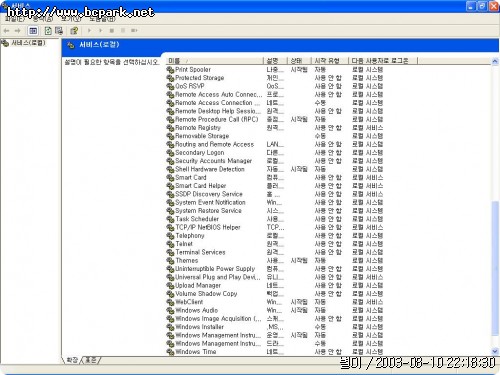Switch to the 표준 tab at the bottom
Viewport: 500px width, 375px height.
point(91,360)
